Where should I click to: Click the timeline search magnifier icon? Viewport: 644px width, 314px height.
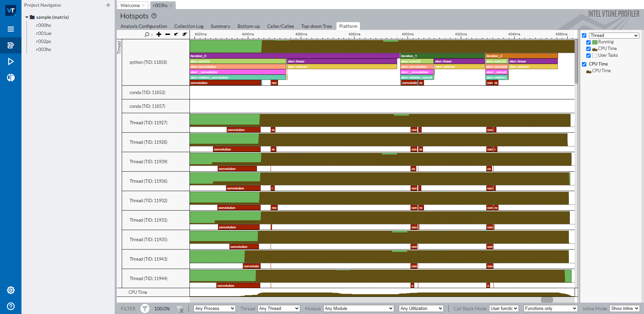click(x=147, y=34)
